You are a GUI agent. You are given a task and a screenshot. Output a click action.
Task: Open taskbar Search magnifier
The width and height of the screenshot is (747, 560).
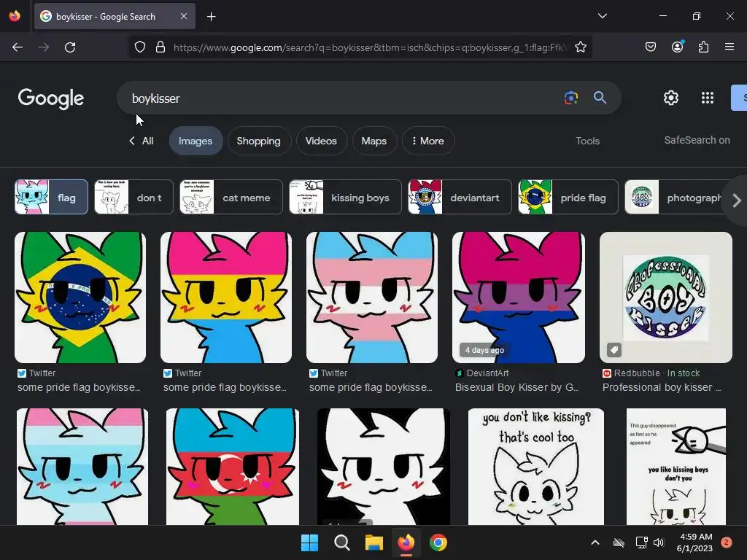[x=341, y=542]
